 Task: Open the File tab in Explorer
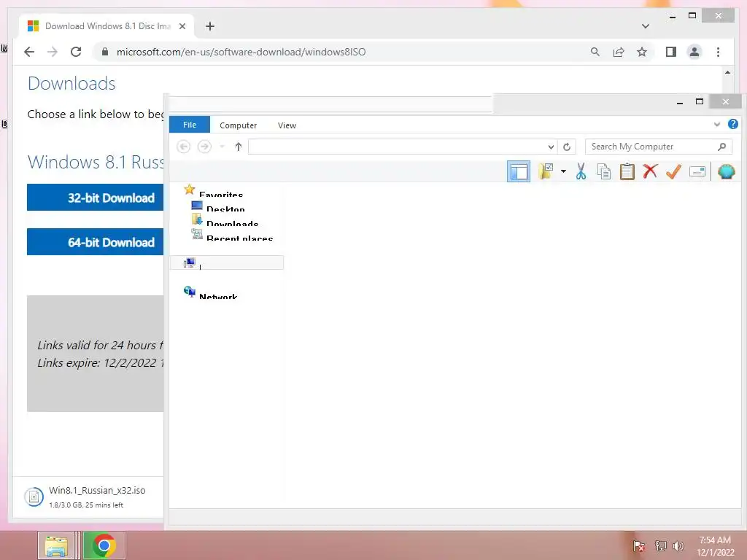pos(190,125)
